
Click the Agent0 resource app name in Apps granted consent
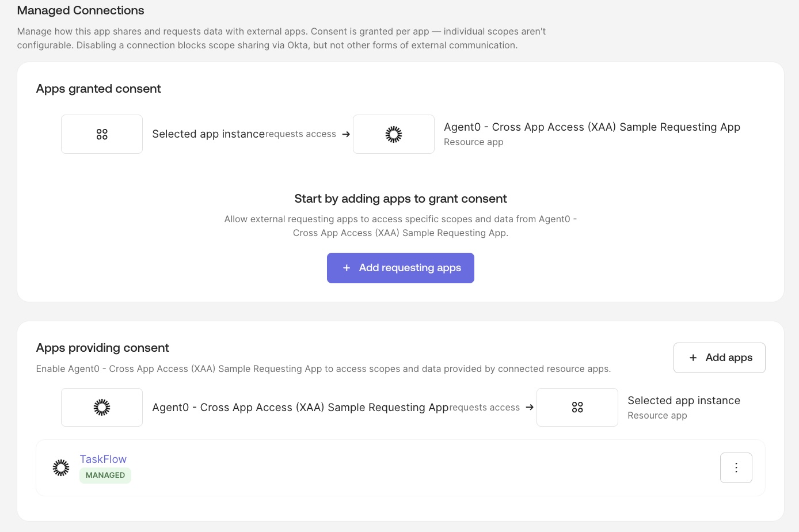coord(592,127)
